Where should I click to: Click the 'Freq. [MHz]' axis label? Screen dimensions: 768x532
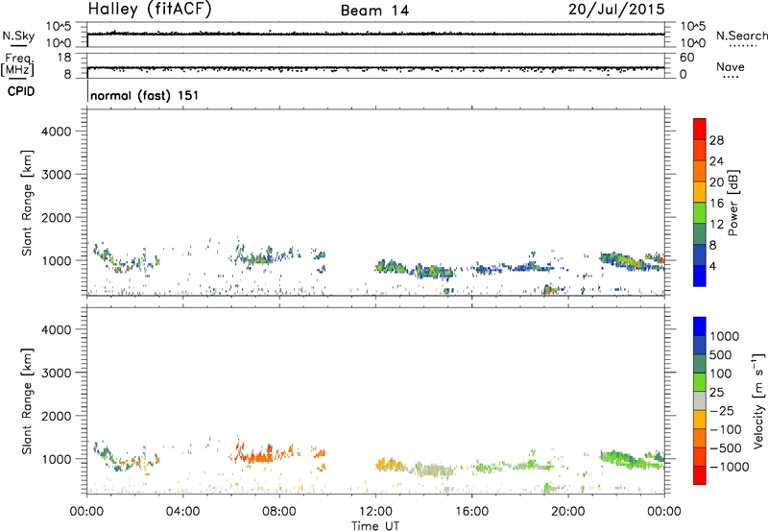pyautogui.click(x=18, y=65)
